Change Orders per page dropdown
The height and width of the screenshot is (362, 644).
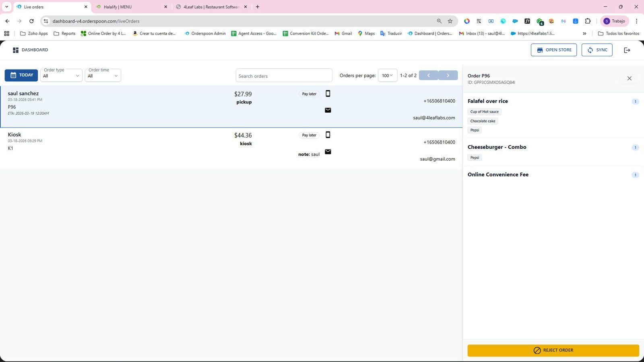[388, 75]
